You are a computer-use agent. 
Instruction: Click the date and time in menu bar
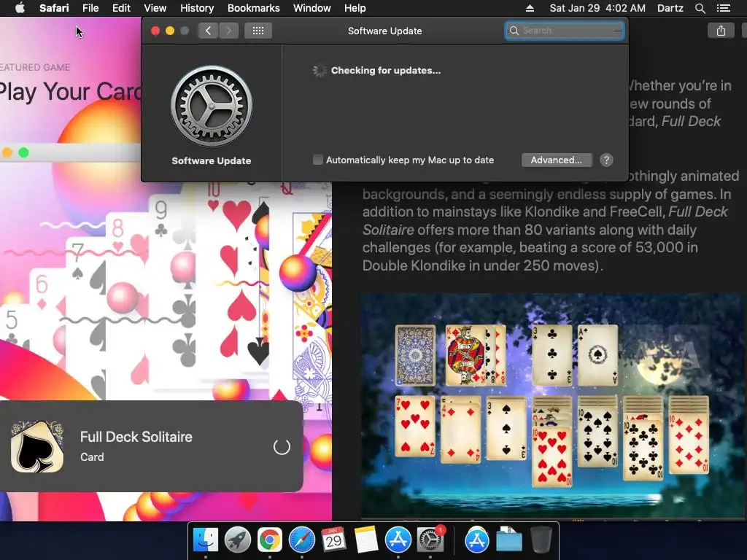[x=597, y=8]
